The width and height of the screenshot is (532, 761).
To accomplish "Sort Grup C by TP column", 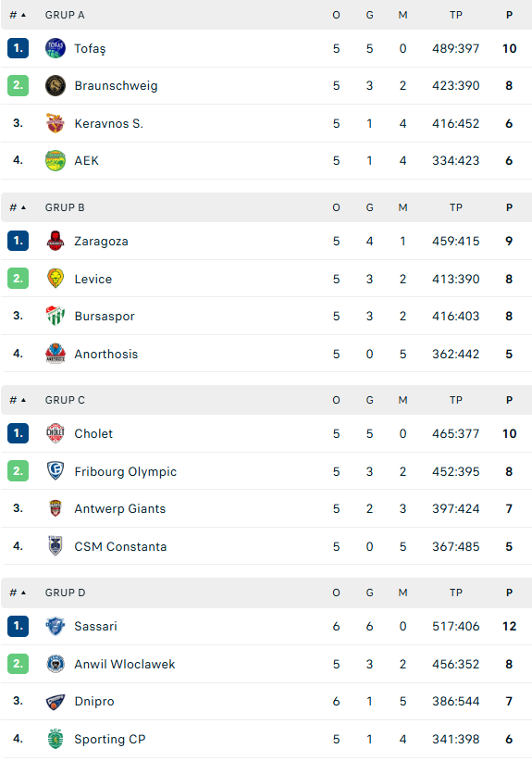I will coord(456,400).
